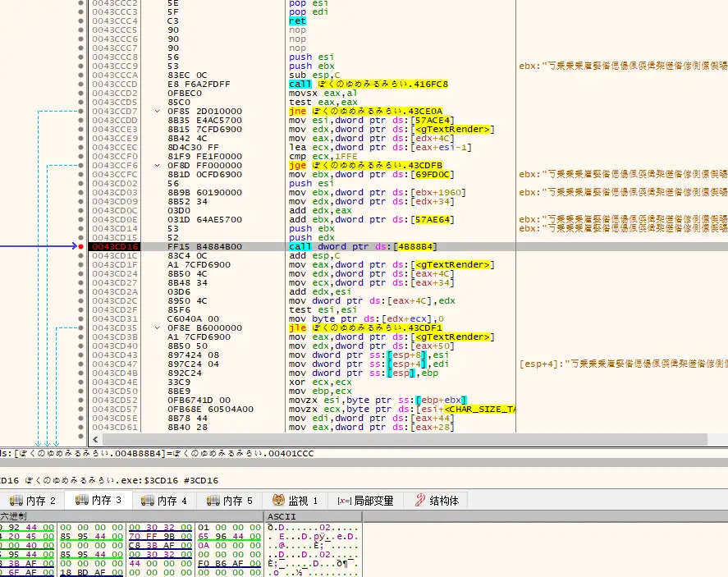The image size is (728, 577).
Task: Select the highlighted address 0043CD16
Action: (x=115, y=246)
